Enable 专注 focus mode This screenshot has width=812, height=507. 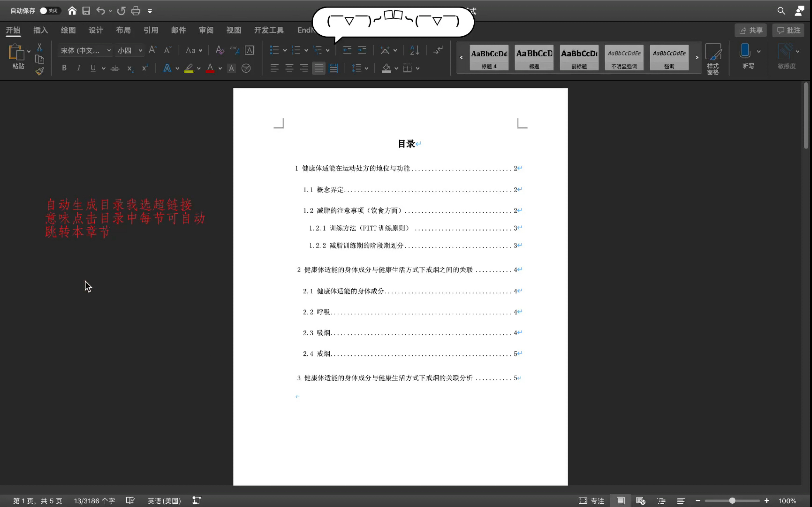(x=591, y=501)
